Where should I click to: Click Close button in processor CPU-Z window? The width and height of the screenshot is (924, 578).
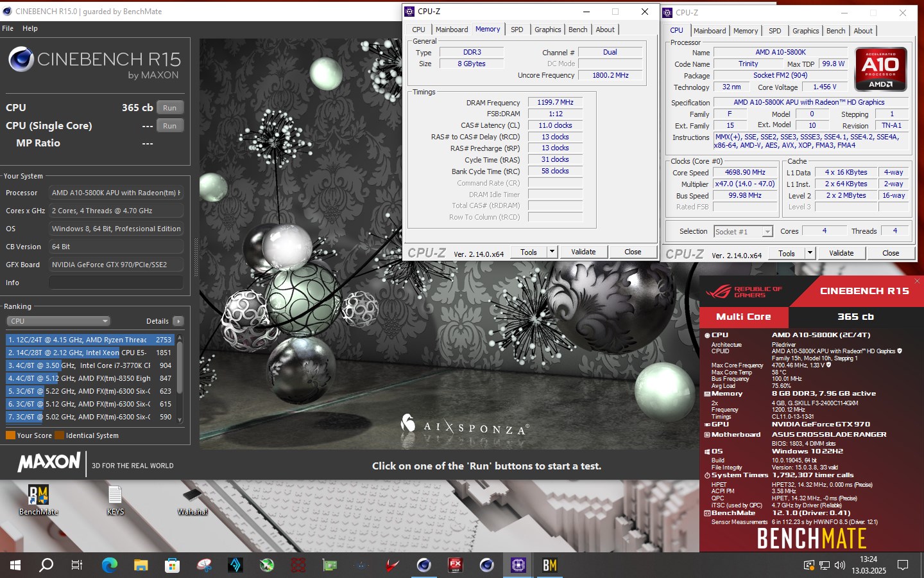tap(891, 254)
